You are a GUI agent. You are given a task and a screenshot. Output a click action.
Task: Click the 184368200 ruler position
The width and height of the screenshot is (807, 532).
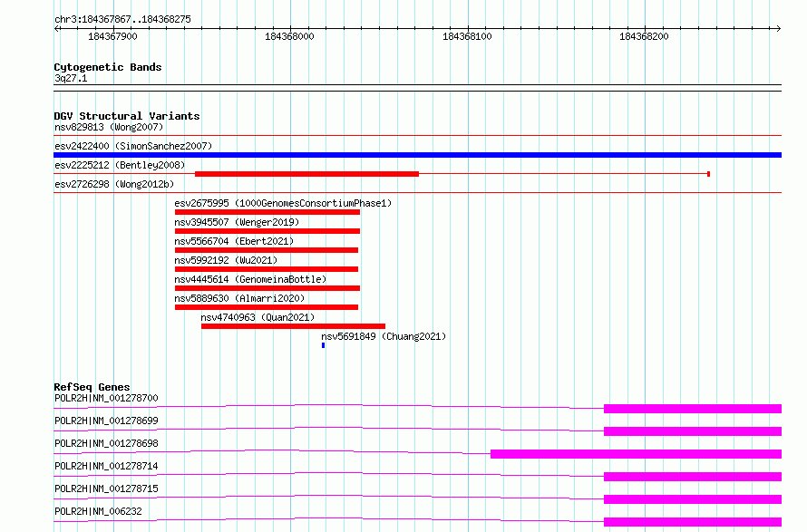tap(644, 36)
